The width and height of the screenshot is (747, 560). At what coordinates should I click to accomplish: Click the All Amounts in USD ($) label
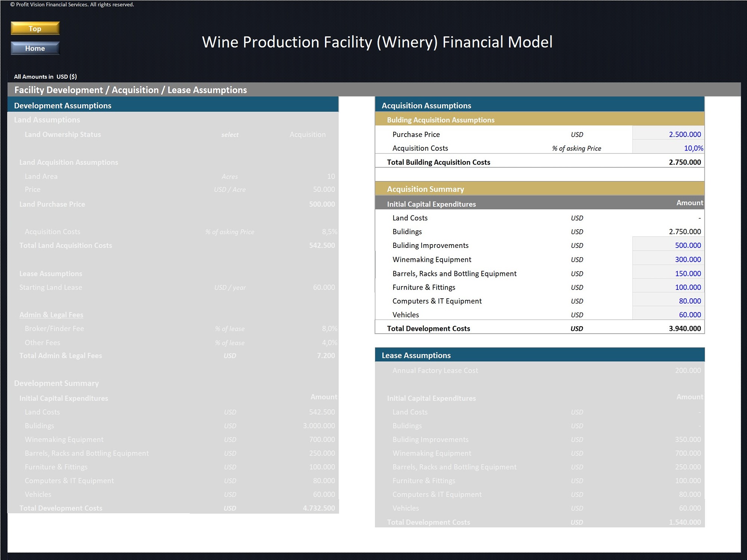tap(45, 77)
